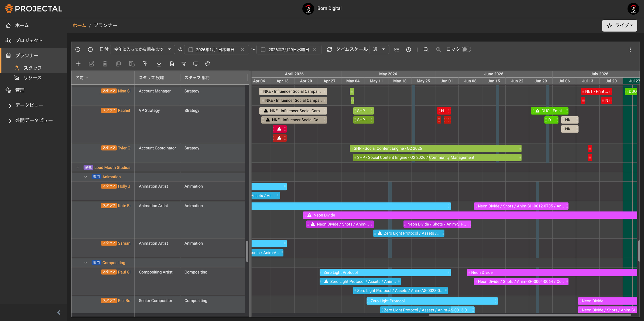Viewport: 644px width, 321px height.
Task: Select Paul's Zero Light Protocol blue bar
Action: point(385,272)
